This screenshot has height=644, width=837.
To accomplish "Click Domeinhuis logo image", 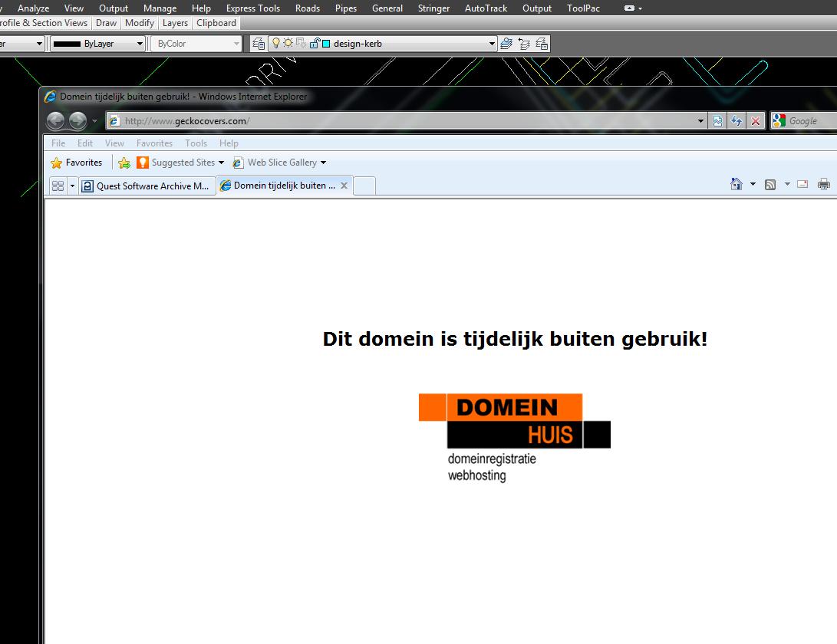I will pyautogui.click(x=515, y=438).
